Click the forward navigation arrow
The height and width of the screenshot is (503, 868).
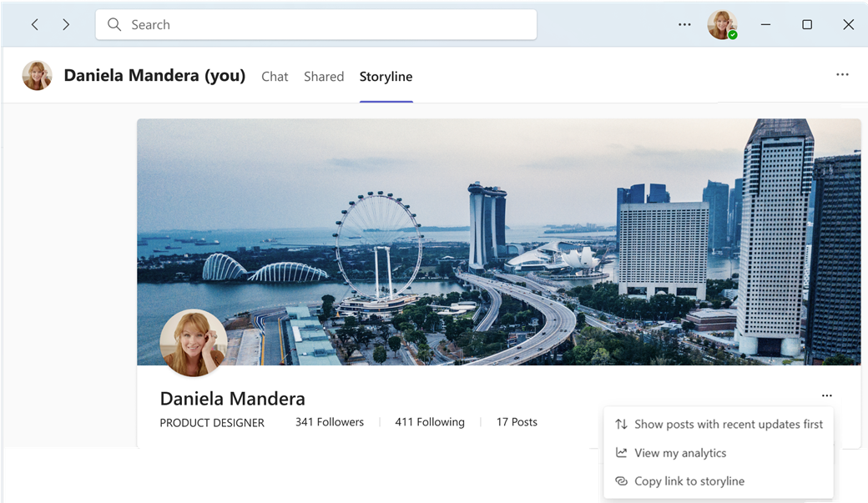tap(66, 25)
